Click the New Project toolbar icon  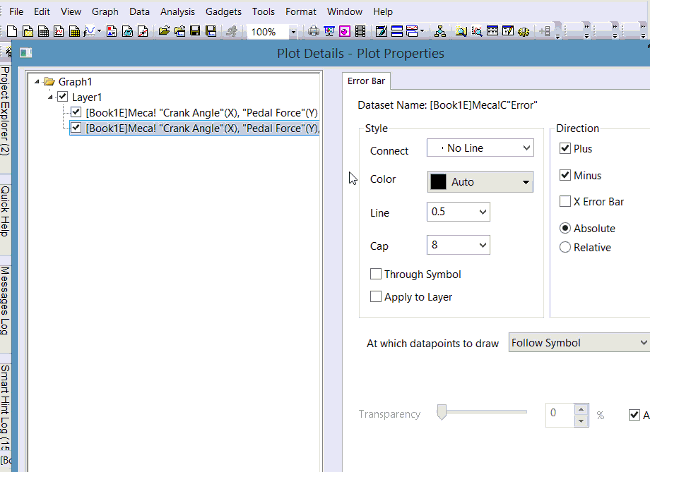[12, 31]
